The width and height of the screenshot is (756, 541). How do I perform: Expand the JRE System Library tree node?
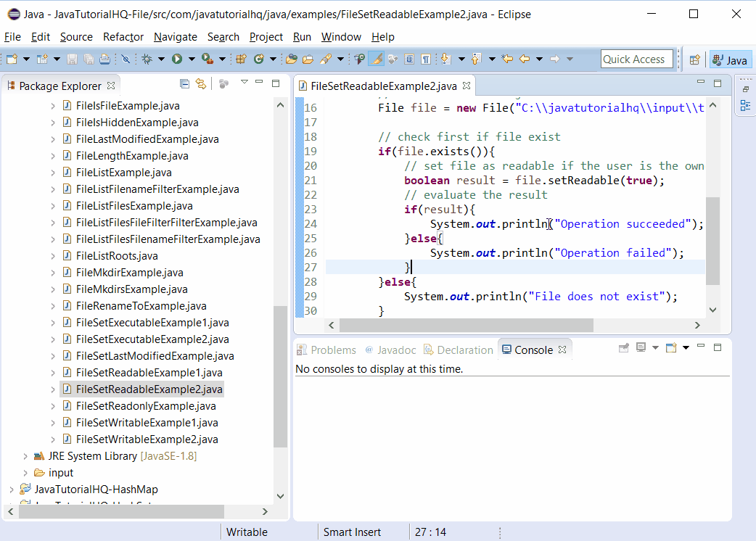pyautogui.click(x=25, y=455)
